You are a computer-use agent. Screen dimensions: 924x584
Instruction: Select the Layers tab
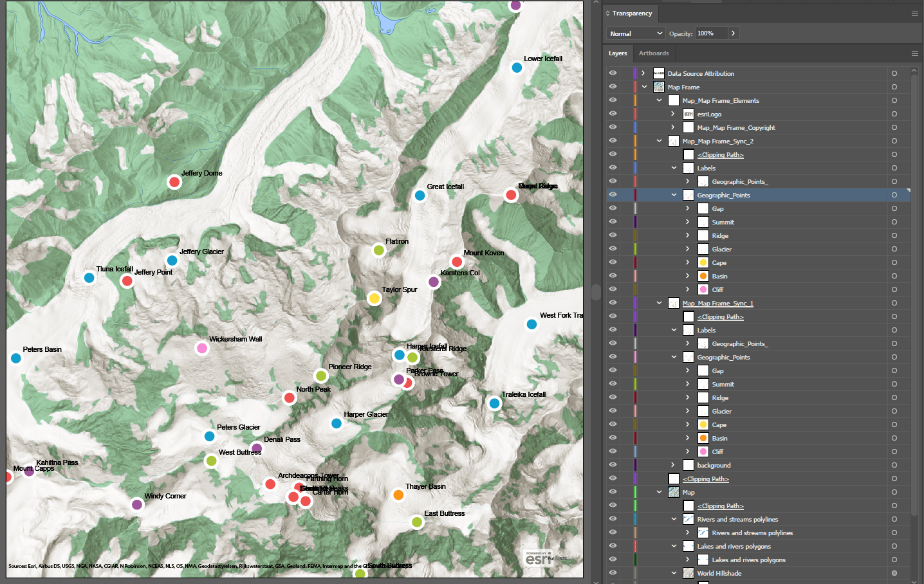click(x=618, y=53)
